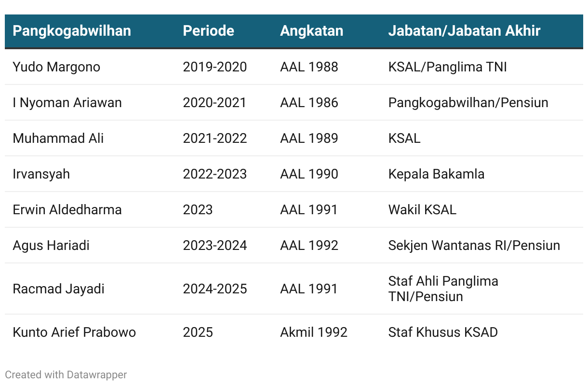Select the Agus Hariadi name cell

point(51,246)
